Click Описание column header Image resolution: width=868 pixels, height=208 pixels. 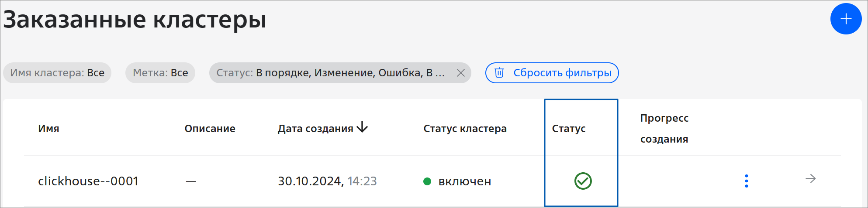tap(210, 129)
